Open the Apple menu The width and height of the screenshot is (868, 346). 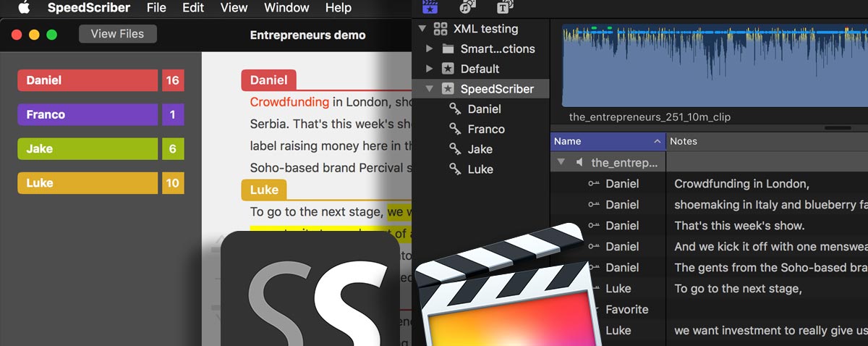click(x=24, y=8)
